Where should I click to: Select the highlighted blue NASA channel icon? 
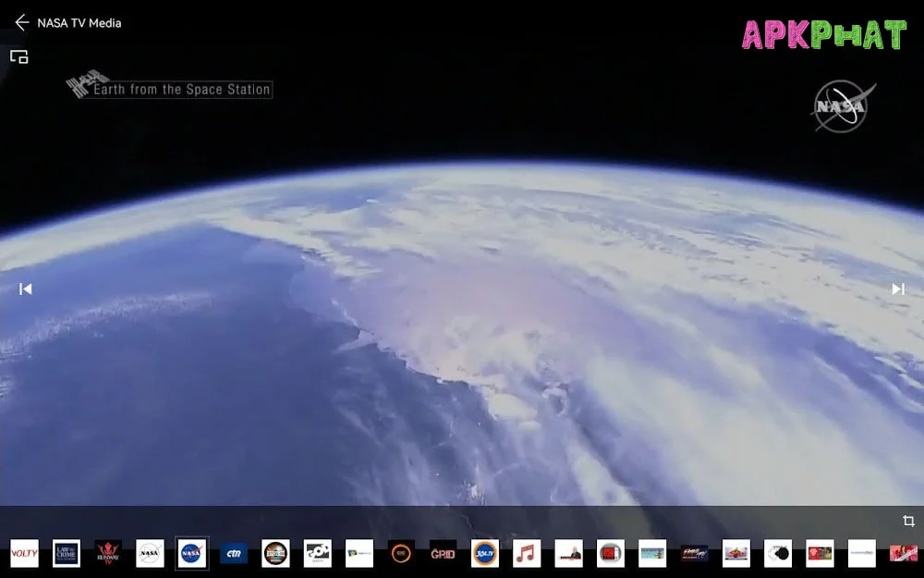(192, 553)
